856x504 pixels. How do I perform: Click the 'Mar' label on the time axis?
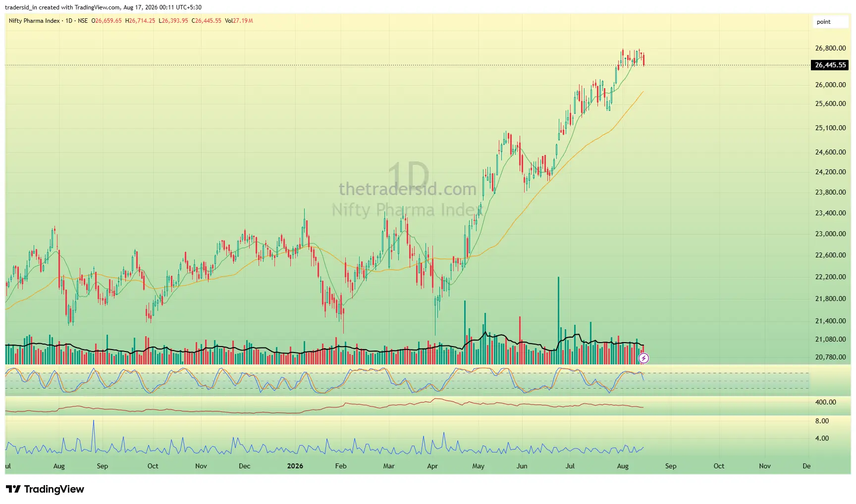click(389, 466)
